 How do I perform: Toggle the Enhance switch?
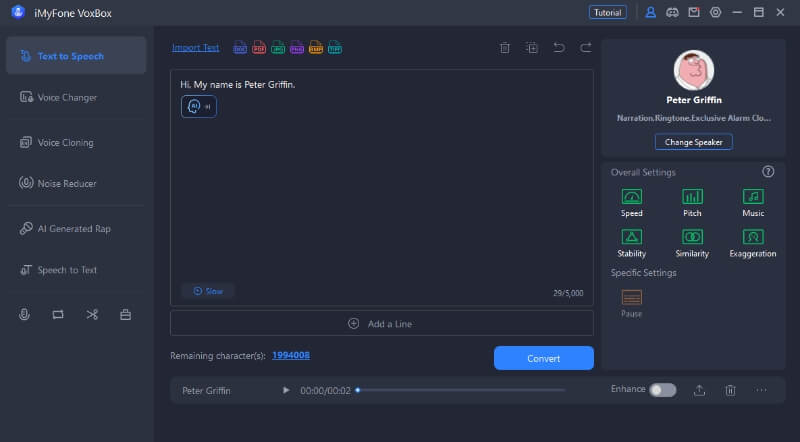[662, 390]
